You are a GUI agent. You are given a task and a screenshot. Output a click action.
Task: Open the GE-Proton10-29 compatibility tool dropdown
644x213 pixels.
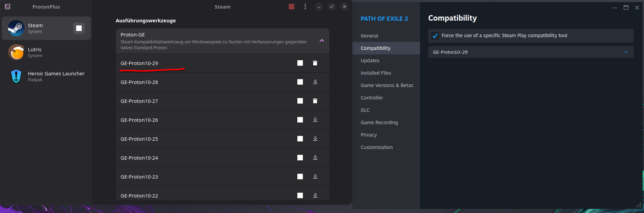531,52
